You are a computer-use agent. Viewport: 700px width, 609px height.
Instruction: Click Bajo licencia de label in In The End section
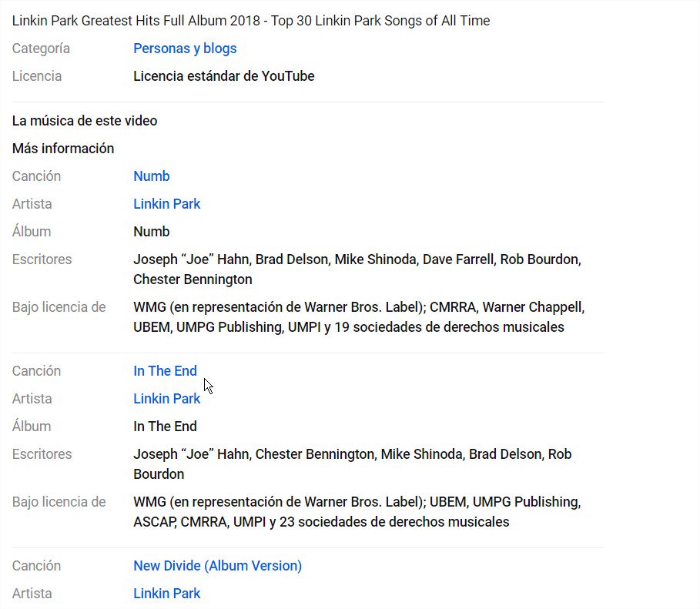click(x=59, y=501)
